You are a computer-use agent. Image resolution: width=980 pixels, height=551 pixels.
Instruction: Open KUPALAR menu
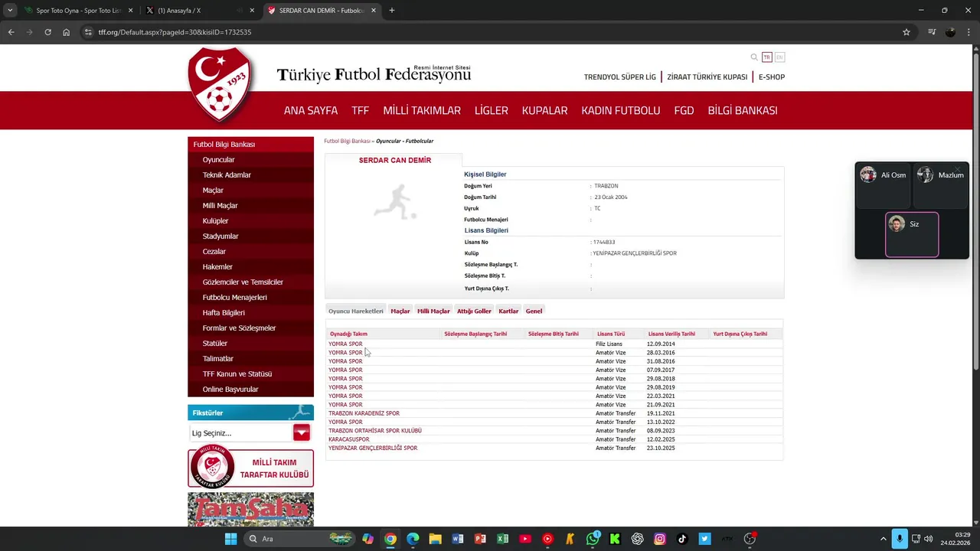pos(544,110)
